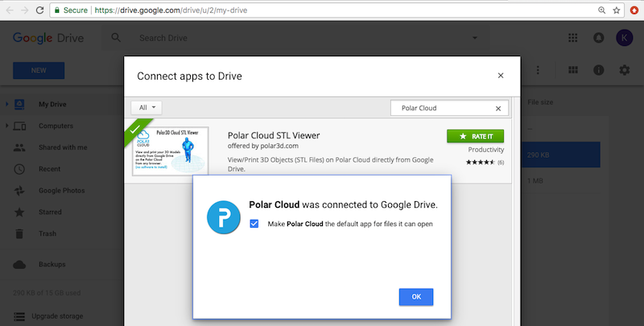Click the star rating for Polar Cloud

point(480,162)
